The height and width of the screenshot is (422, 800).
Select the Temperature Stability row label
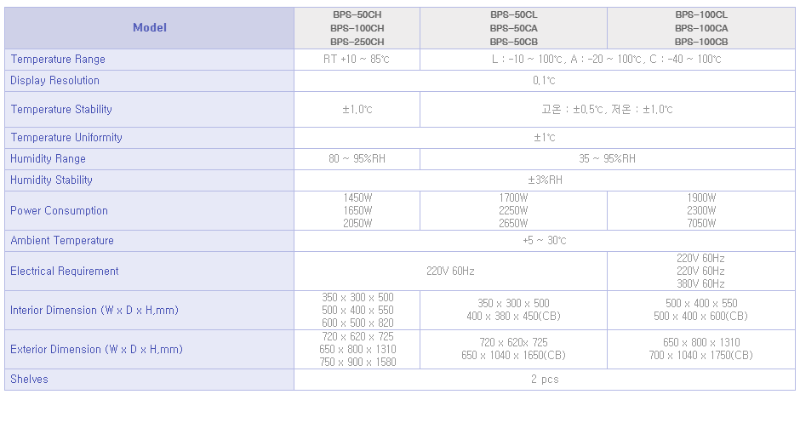[x=61, y=109]
